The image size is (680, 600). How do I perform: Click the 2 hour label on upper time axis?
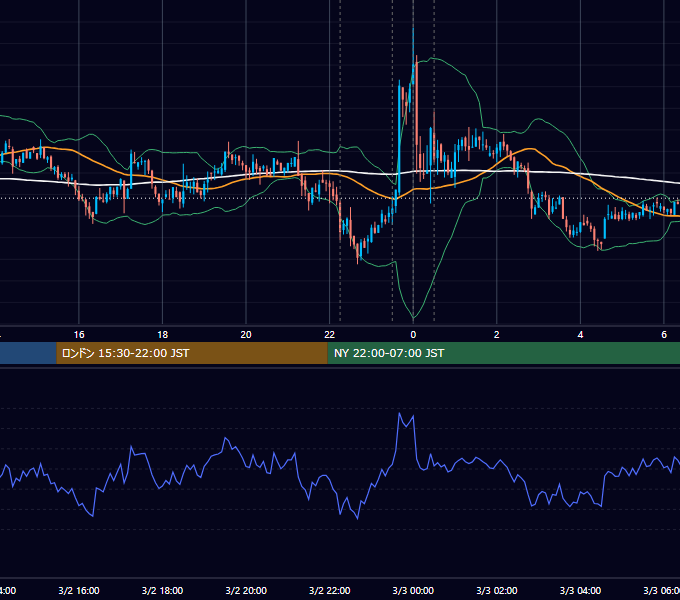497,335
